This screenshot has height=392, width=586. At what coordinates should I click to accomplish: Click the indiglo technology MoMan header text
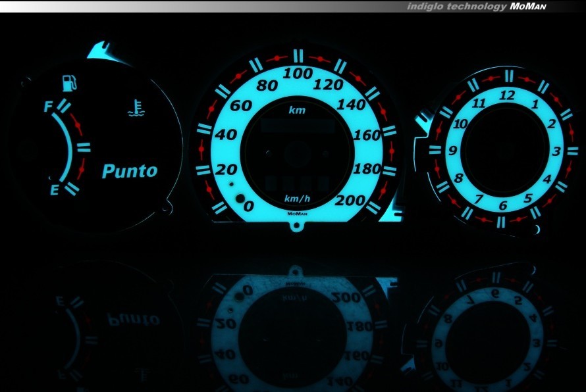476,6
